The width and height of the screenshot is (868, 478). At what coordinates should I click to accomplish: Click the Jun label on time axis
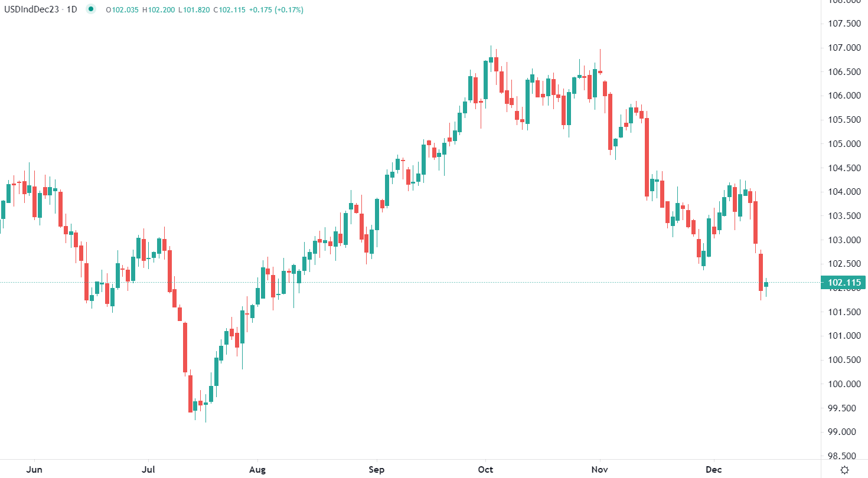[35, 470]
